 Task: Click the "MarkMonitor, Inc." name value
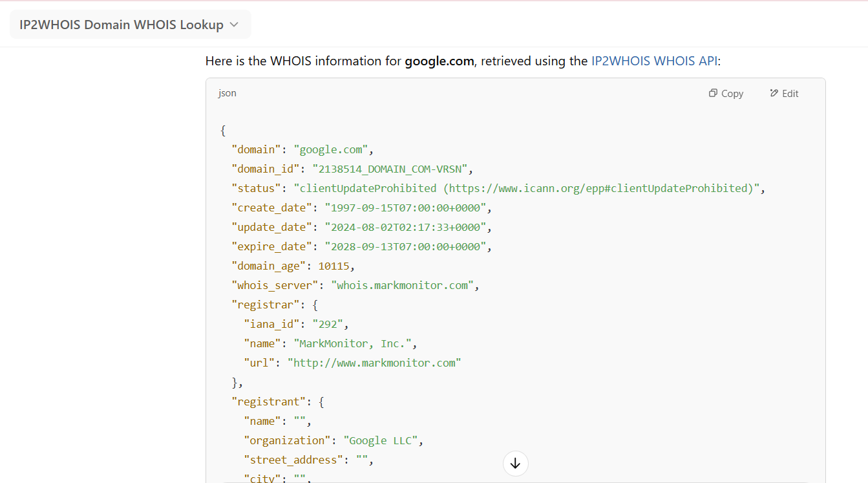352,343
